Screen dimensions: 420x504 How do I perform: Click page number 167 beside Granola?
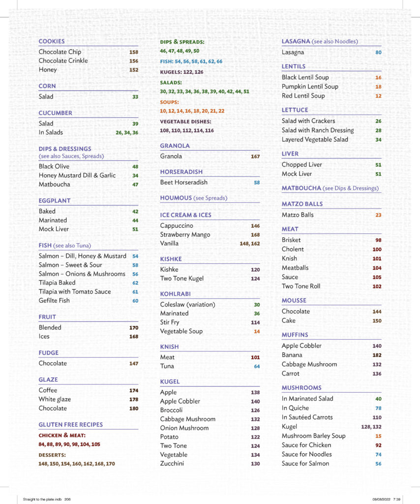tap(255, 157)
